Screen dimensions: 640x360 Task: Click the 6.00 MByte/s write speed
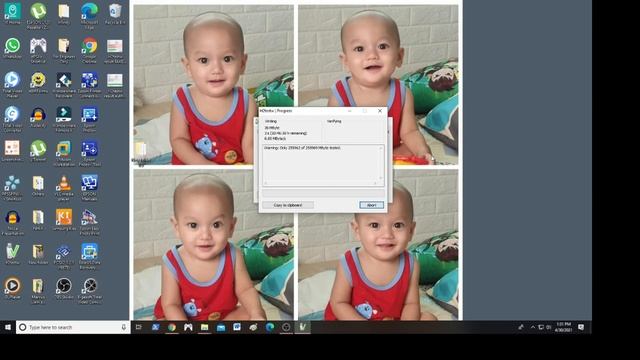(275, 139)
